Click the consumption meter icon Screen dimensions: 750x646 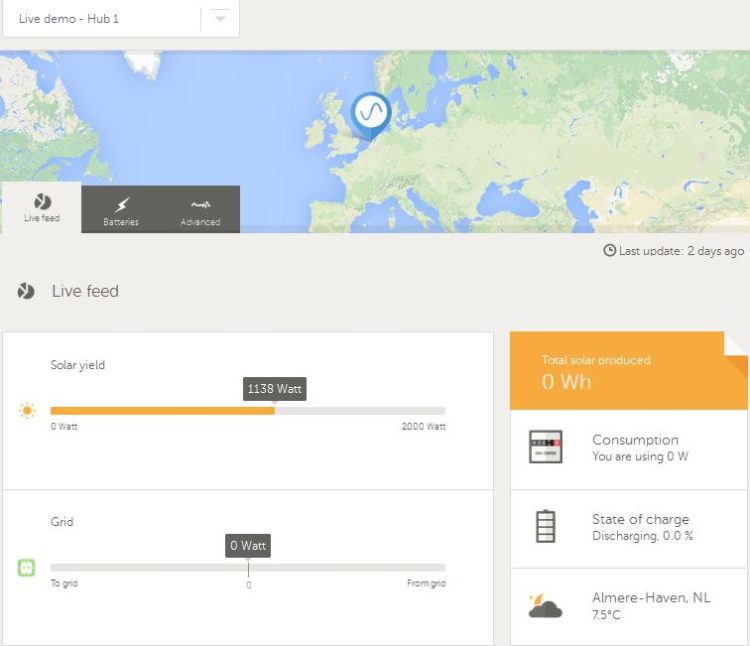tap(545, 447)
